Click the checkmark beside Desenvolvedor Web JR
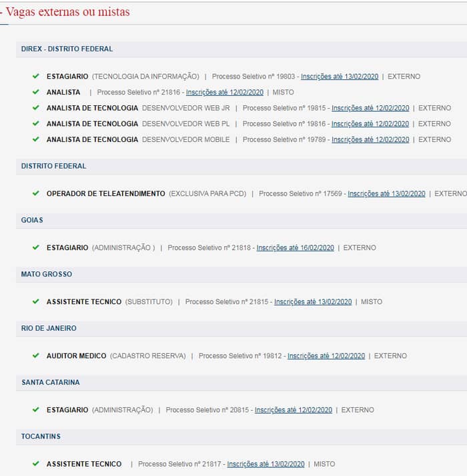 click(x=35, y=107)
